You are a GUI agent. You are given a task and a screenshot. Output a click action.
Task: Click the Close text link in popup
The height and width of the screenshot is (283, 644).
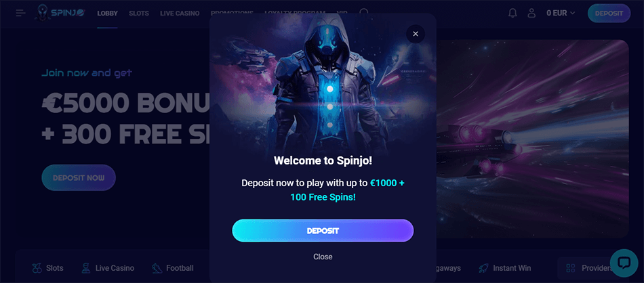pyautogui.click(x=323, y=257)
